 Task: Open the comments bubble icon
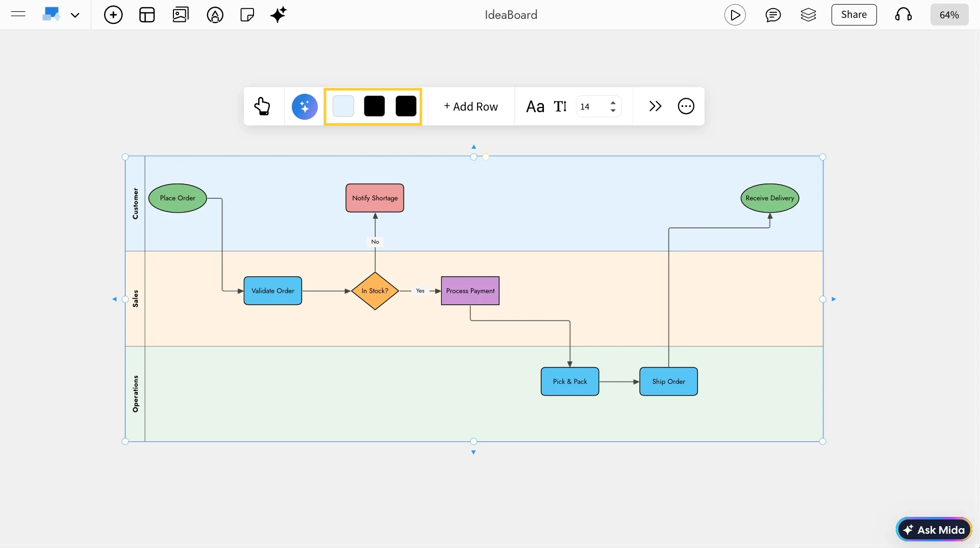773,15
